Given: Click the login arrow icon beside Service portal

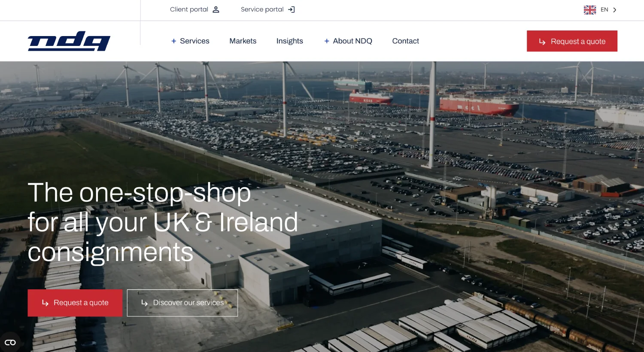Looking at the screenshot, I should click(x=292, y=9).
